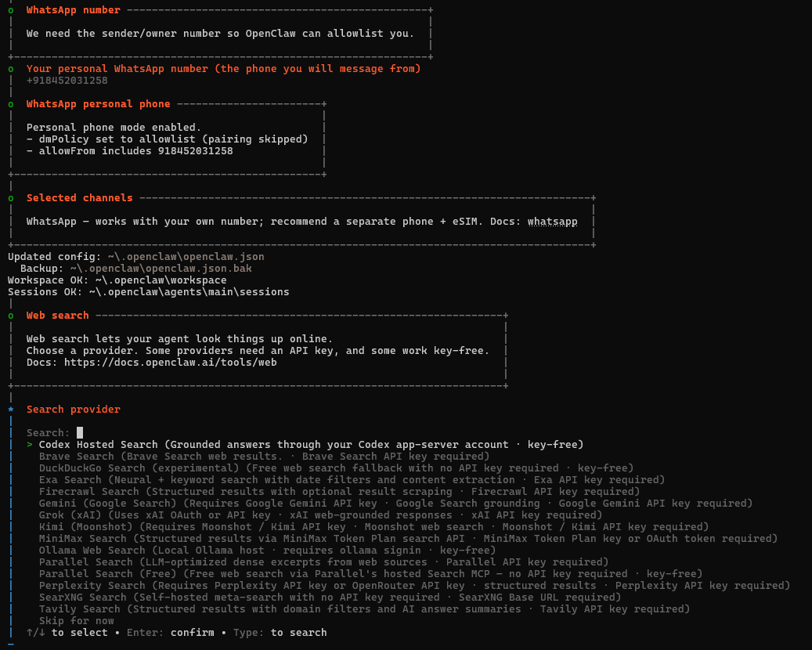
Task: Open the docs.openclaw.ai/tools/web URL
Action: click(x=171, y=363)
